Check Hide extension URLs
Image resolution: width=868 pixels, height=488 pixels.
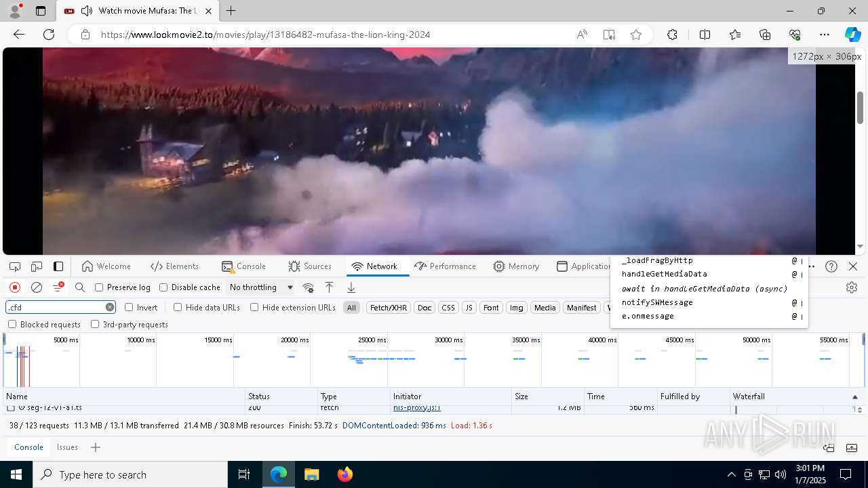pos(254,307)
